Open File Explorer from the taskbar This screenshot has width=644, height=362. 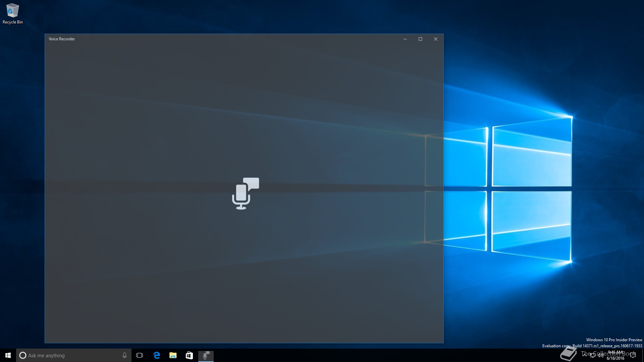click(x=173, y=355)
